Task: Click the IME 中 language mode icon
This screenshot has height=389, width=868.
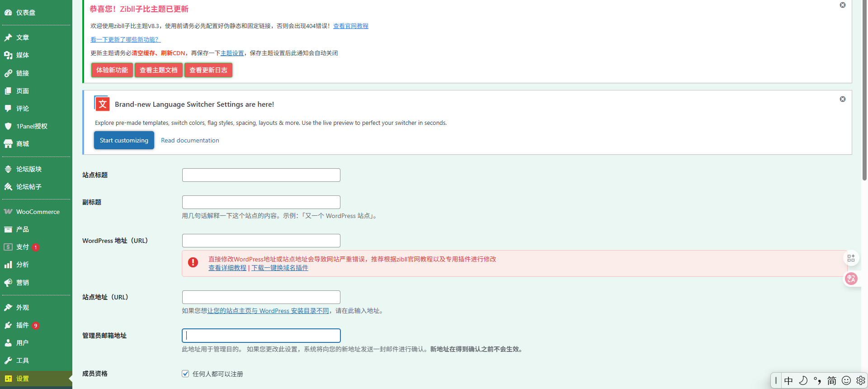Action: tap(788, 381)
